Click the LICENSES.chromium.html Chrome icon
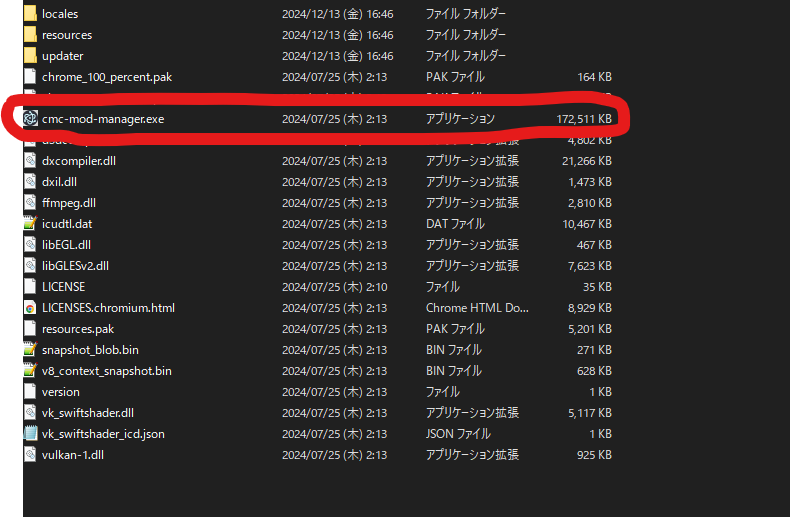790x517 pixels. tap(30, 307)
